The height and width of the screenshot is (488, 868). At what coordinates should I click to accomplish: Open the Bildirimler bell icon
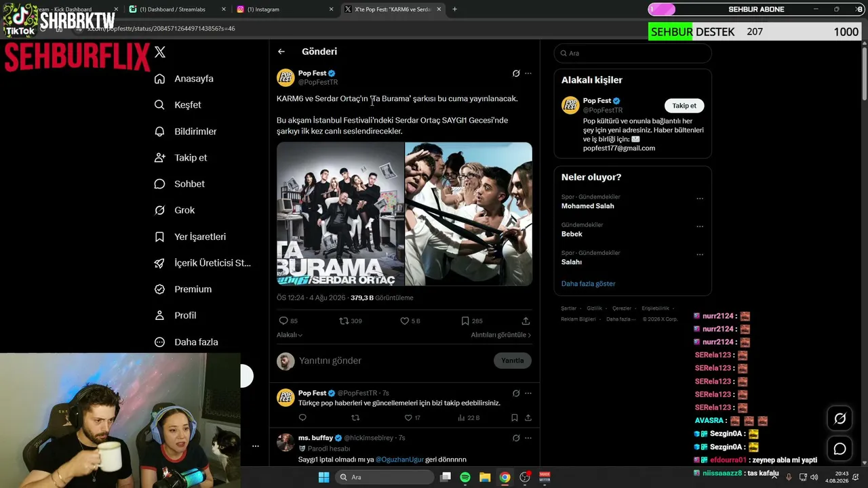point(159,131)
